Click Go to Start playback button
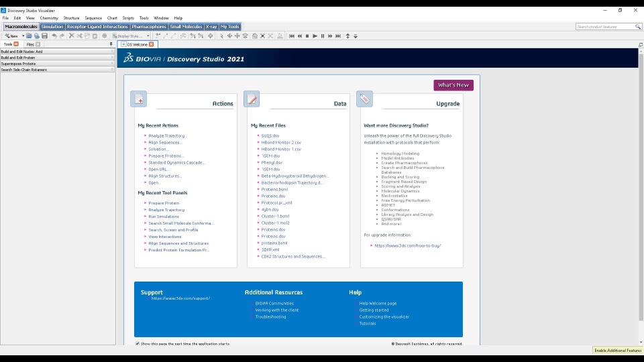644x362 pixels. point(292,36)
